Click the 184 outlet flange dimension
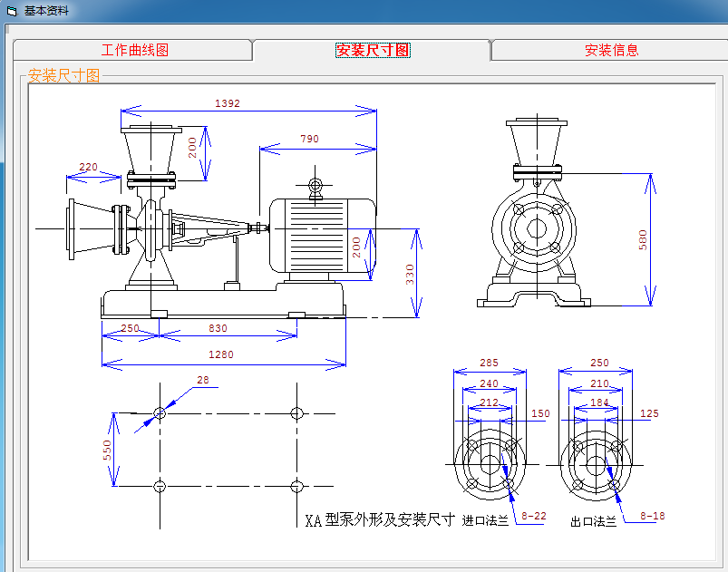The height and width of the screenshot is (572, 728). [x=599, y=402]
